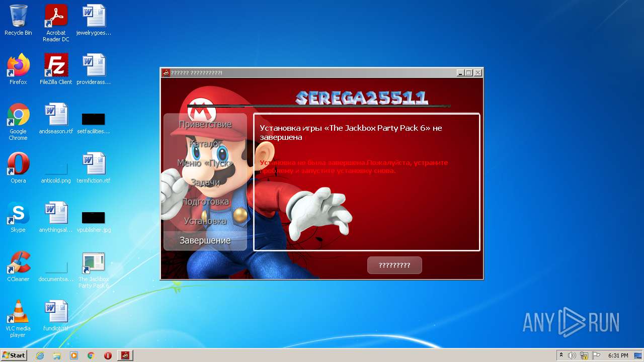Launch VLC media player shortcut
The width and height of the screenshot is (644, 362).
pos(18,319)
